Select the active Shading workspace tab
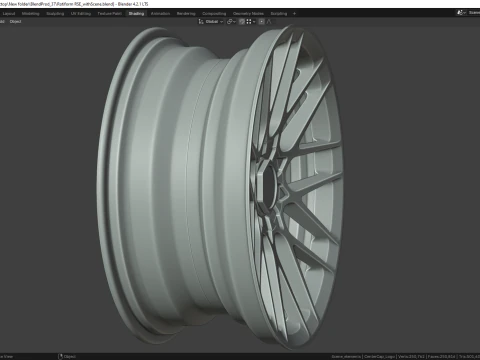Image resolution: width=480 pixels, height=360 pixels. coord(136,14)
